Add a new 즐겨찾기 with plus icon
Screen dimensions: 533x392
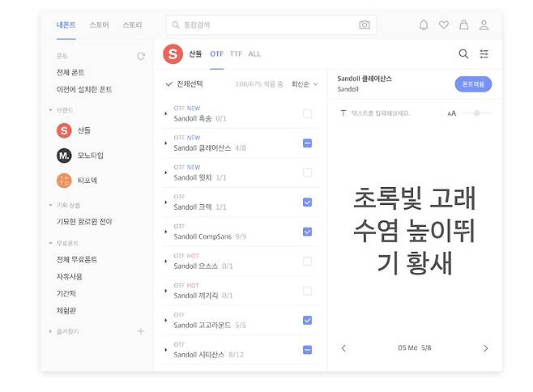point(141,331)
